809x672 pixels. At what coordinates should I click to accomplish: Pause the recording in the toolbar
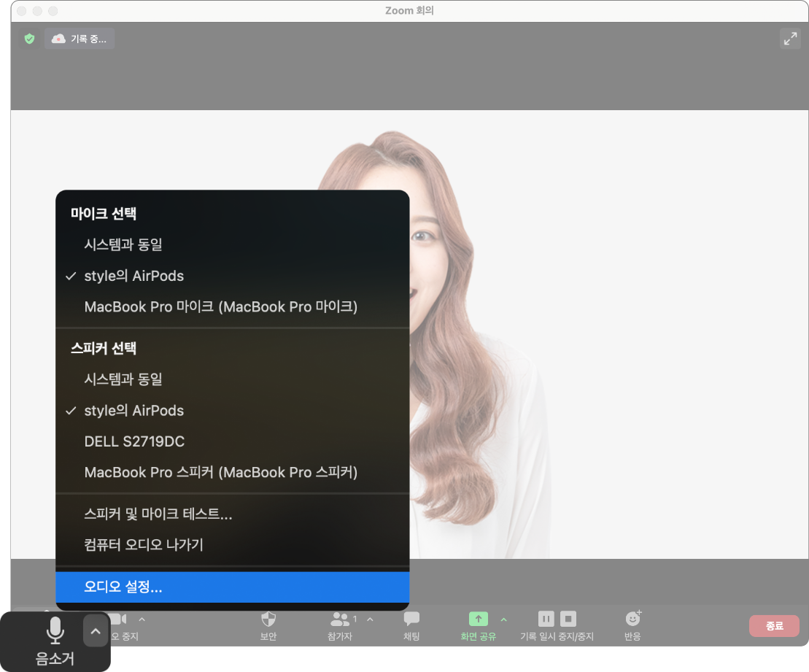[x=546, y=619]
